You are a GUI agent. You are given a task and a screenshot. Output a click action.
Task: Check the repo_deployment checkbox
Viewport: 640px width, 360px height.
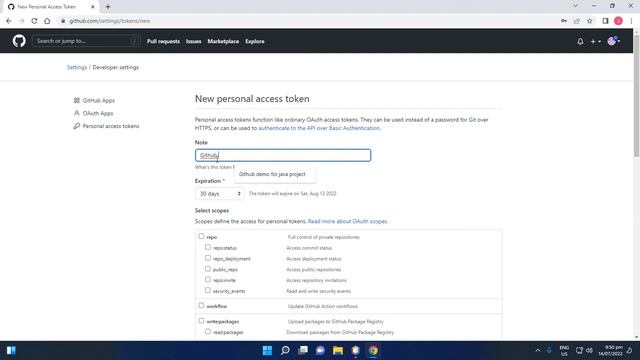tap(208, 258)
